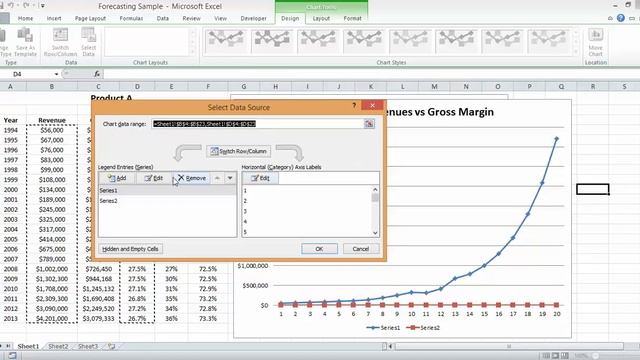Image resolution: width=640 pixels, height=360 pixels.
Task: Edit the selected legend series
Action: coord(154,178)
